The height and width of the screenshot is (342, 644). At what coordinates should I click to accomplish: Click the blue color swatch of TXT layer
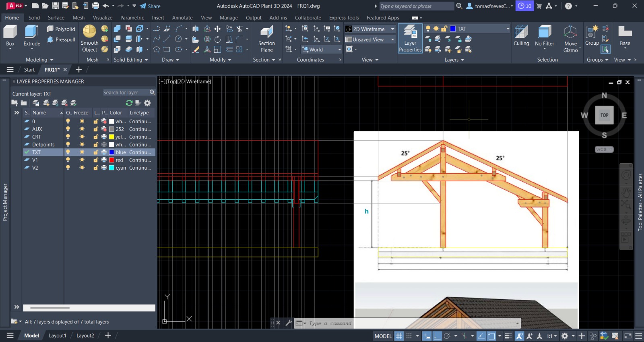click(112, 152)
